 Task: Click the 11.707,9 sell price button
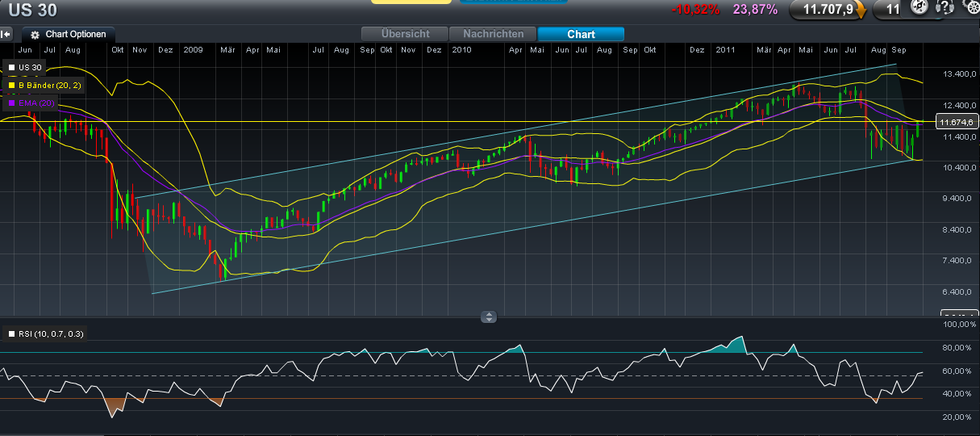click(828, 10)
